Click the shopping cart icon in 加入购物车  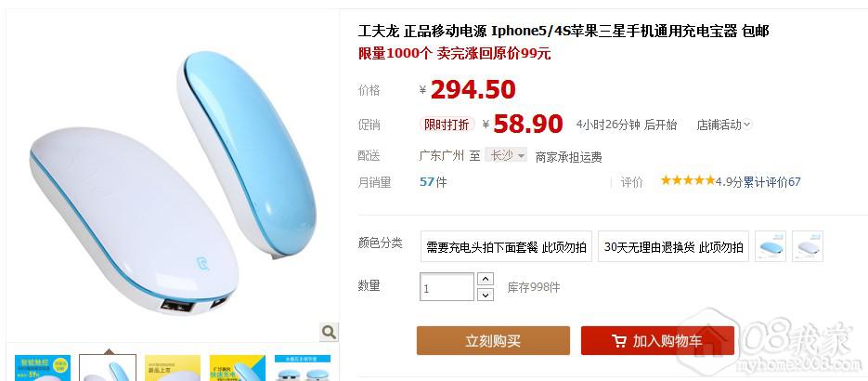(x=619, y=340)
